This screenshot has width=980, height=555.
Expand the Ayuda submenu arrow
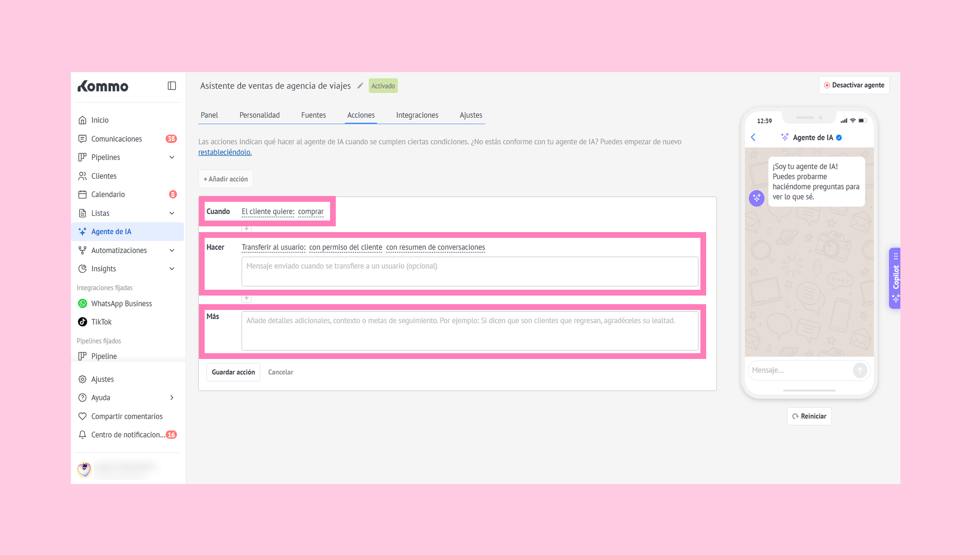(x=172, y=398)
